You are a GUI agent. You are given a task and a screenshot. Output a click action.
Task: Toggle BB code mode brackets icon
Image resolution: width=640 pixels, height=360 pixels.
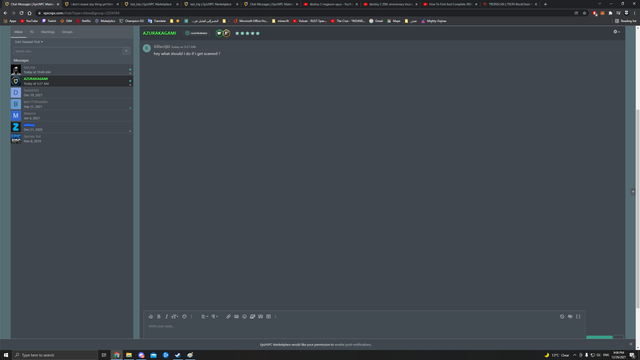click(578, 316)
